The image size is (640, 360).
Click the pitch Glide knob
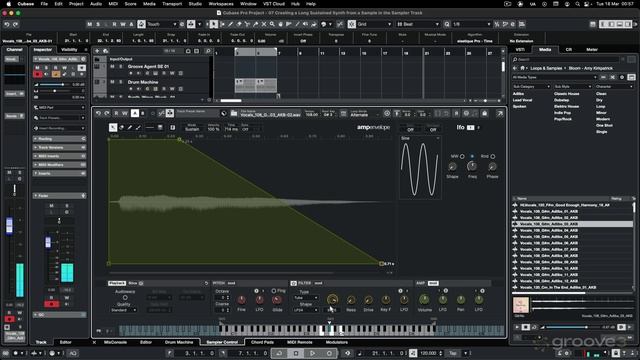pyautogui.click(x=277, y=300)
